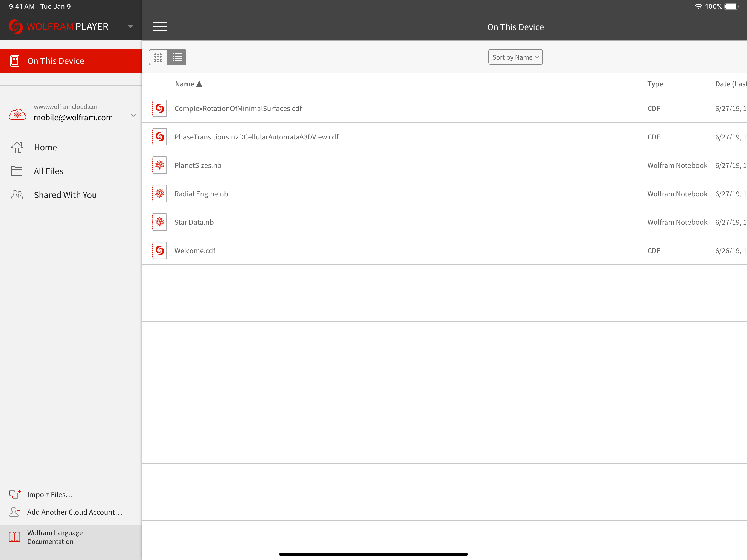Click the Add Another Cloud Account icon

[x=14, y=512]
